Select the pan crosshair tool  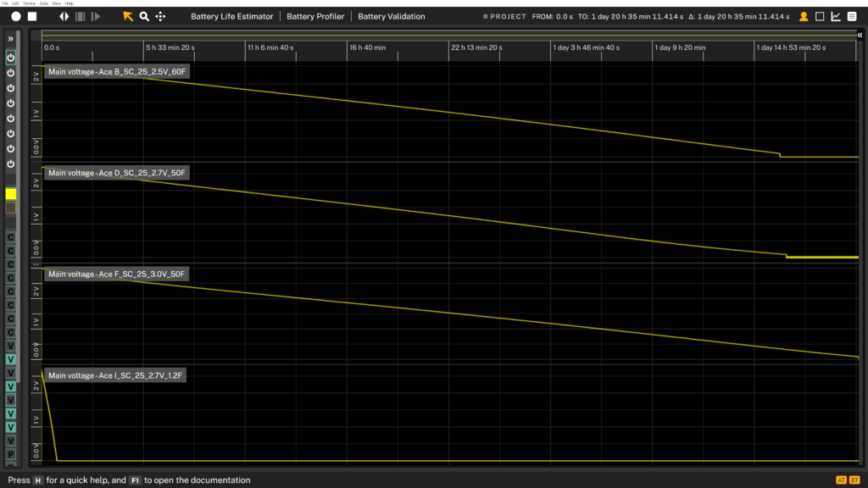click(160, 16)
